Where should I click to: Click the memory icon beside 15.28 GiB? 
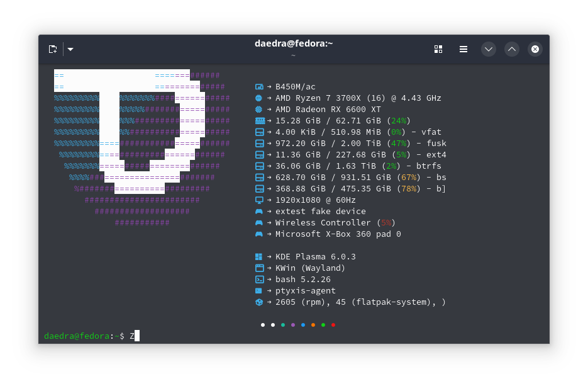click(x=259, y=121)
